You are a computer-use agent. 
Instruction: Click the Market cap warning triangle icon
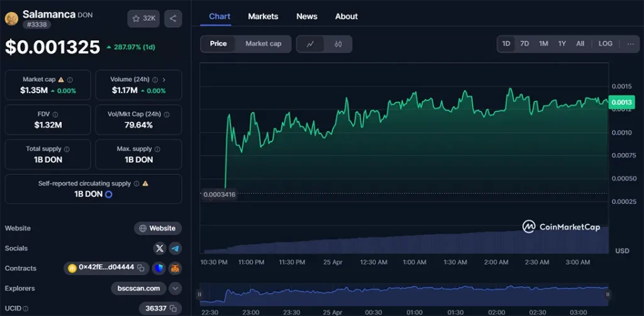[61, 80]
